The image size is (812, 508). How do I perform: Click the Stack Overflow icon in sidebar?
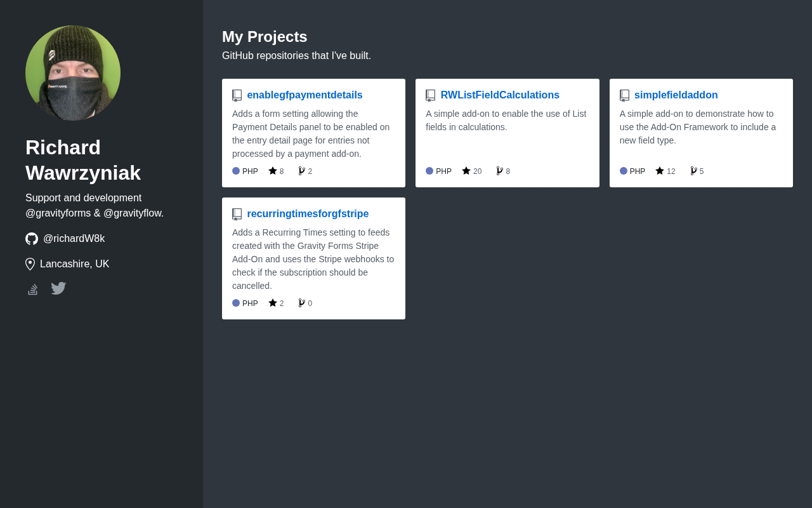33,289
